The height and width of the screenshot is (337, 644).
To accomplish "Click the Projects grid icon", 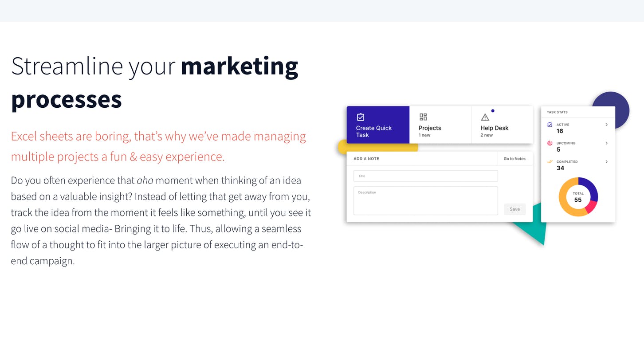I will [x=423, y=117].
